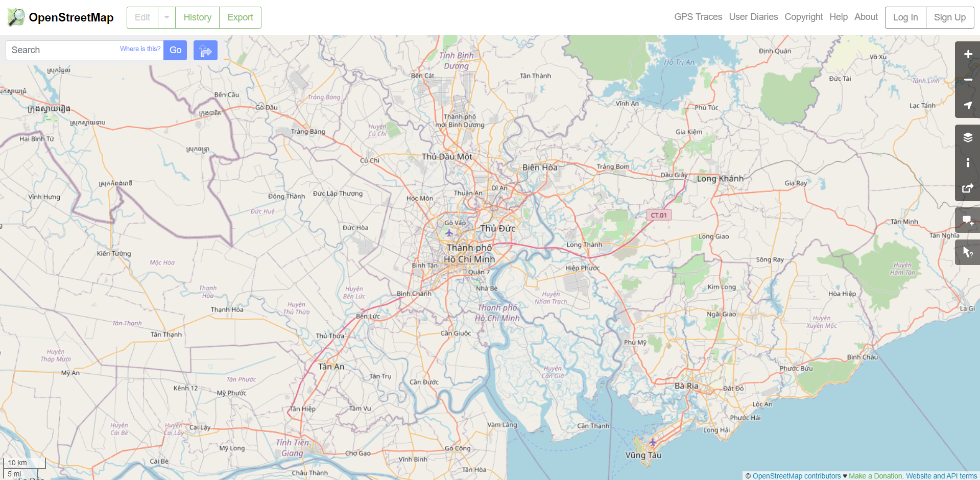The height and width of the screenshot is (480, 980).
Task: Open the Help menu item
Action: click(x=839, y=17)
